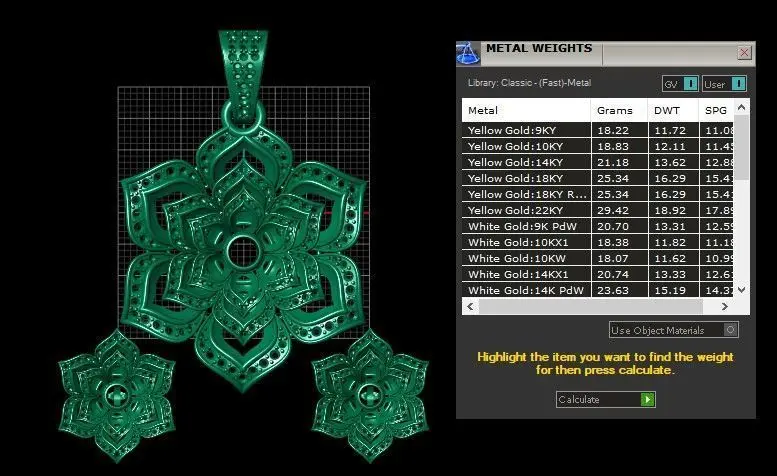Select the Yellow Gold:14KY row
This screenshot has height=476, width=777.
[x=598, y=162]
